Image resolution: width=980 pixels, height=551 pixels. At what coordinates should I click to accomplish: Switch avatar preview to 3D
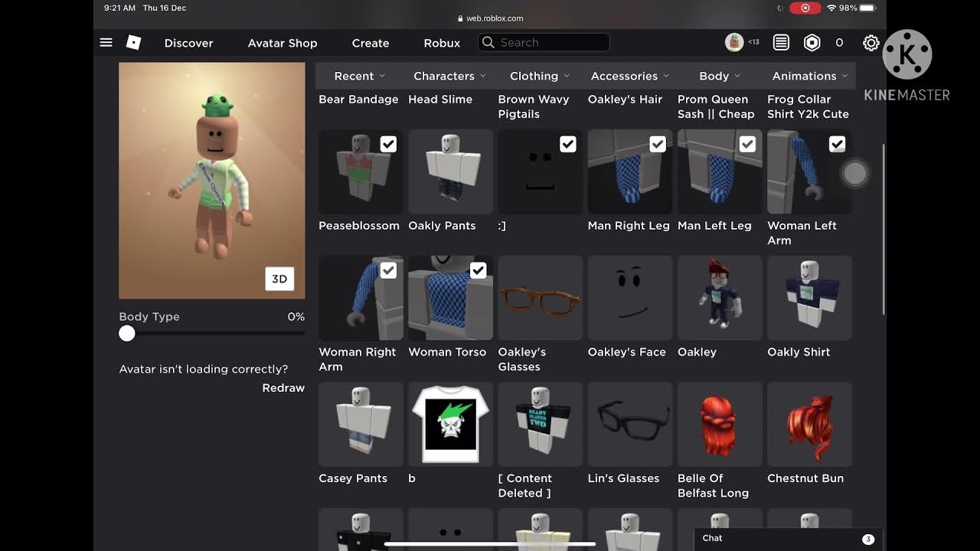click(279, 279)
